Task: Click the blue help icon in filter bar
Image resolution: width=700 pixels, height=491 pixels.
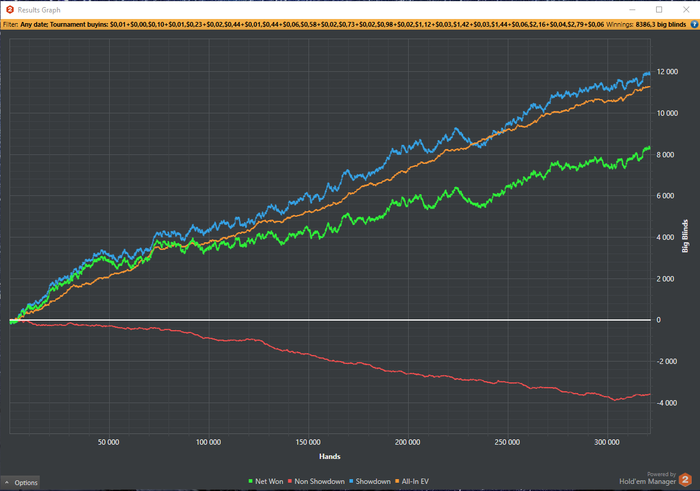Action: [694, 24]
